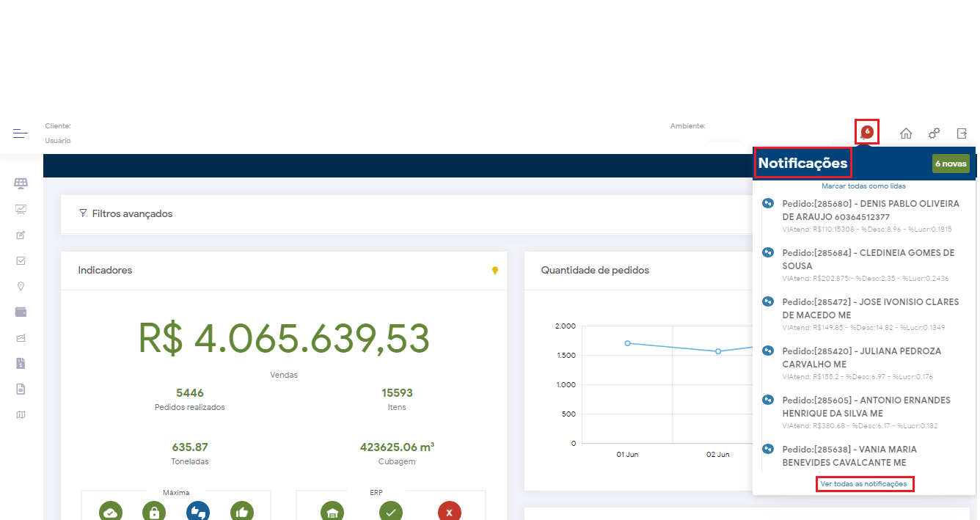Click the 01 Jun data point on chart
The height and width of the screenshot is (520, 980).
point(627,343)
